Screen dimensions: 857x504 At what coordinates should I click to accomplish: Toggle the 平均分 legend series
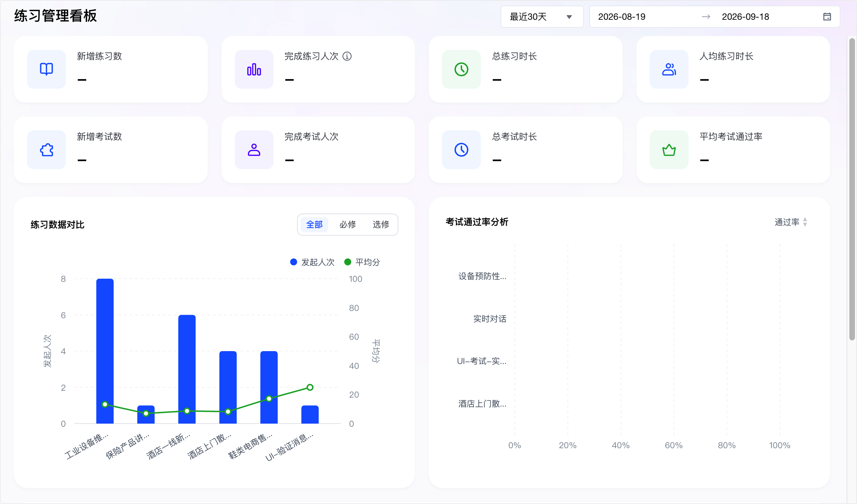[x=362, y=262]
